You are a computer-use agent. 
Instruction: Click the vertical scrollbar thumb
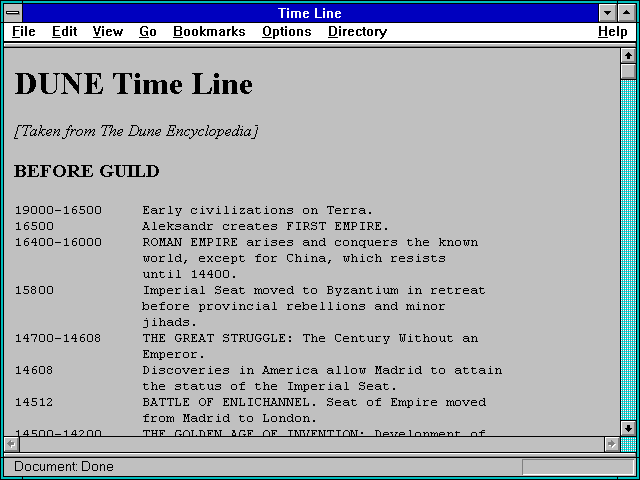(628, 71)
